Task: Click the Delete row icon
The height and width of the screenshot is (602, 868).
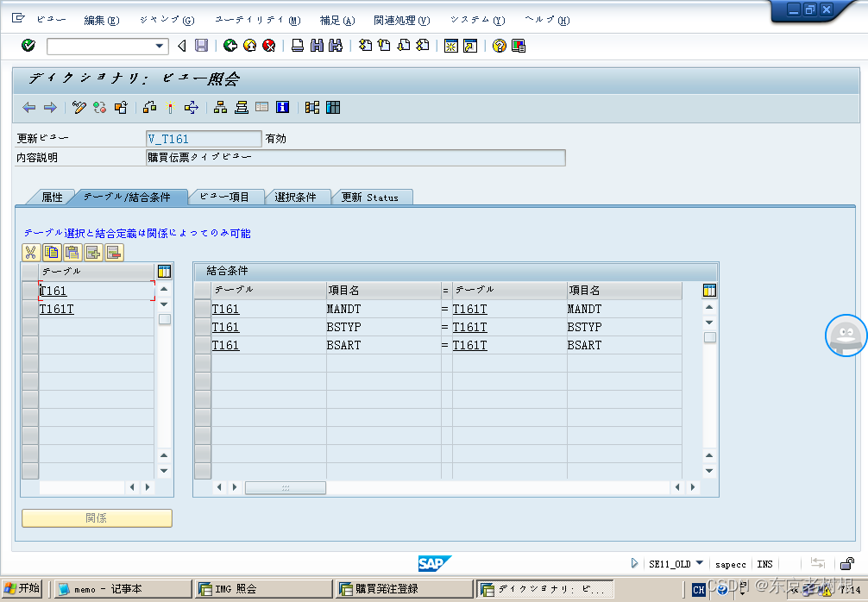Action: point(113,252)
